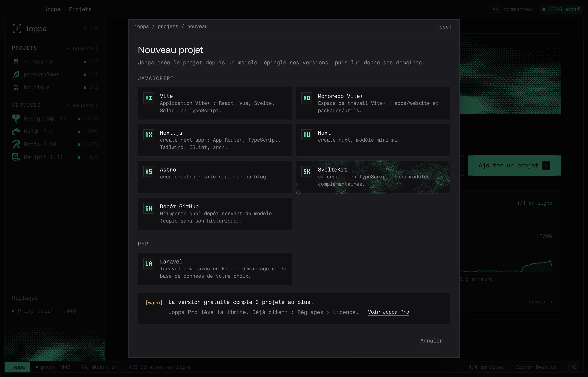Choose the Vite template title
Viewport: 588px width, 377px height.
coord(166,96)
